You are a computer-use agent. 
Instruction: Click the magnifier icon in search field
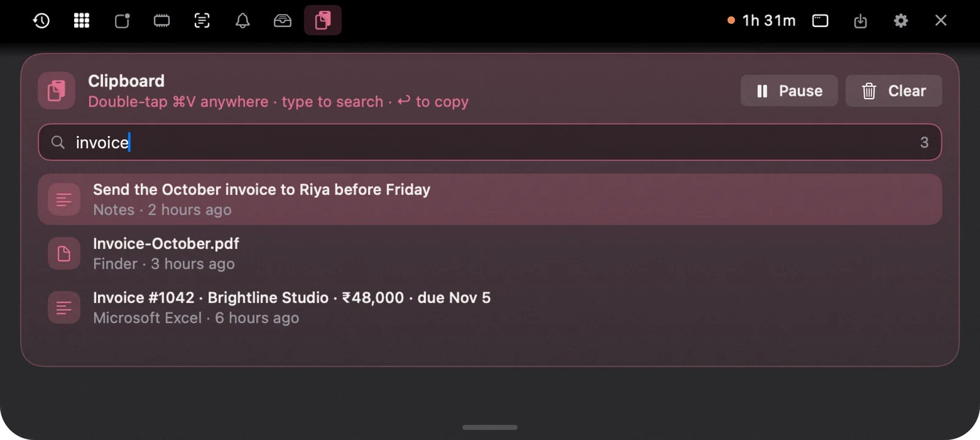coord(58,142)
